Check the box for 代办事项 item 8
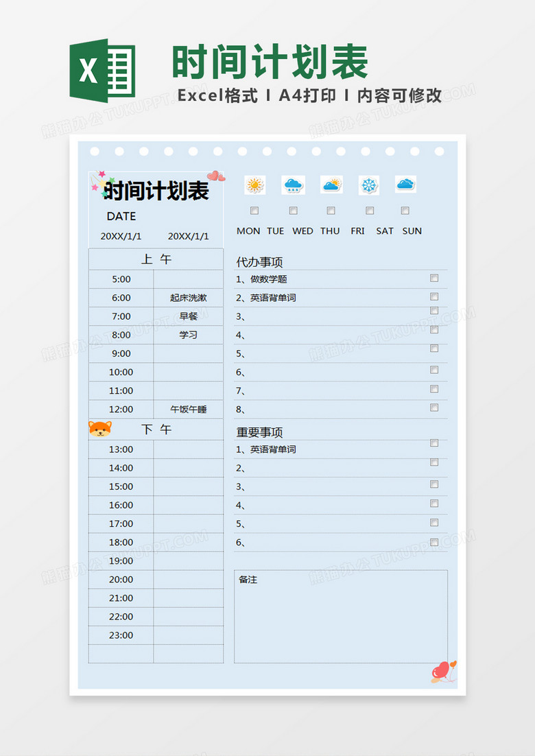Image resolution: width=535 pixels, height=756 pixels. pyautogui.click(x=434, y=407)
